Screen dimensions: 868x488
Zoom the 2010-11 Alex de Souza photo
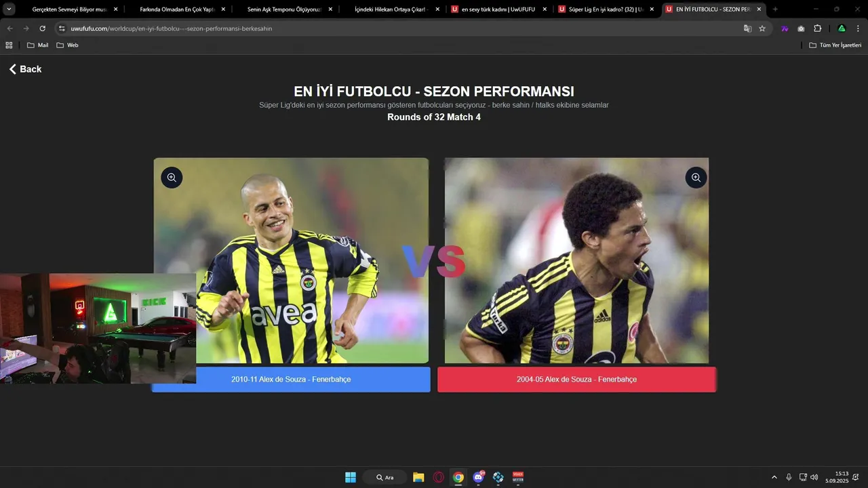click(172, 178)
